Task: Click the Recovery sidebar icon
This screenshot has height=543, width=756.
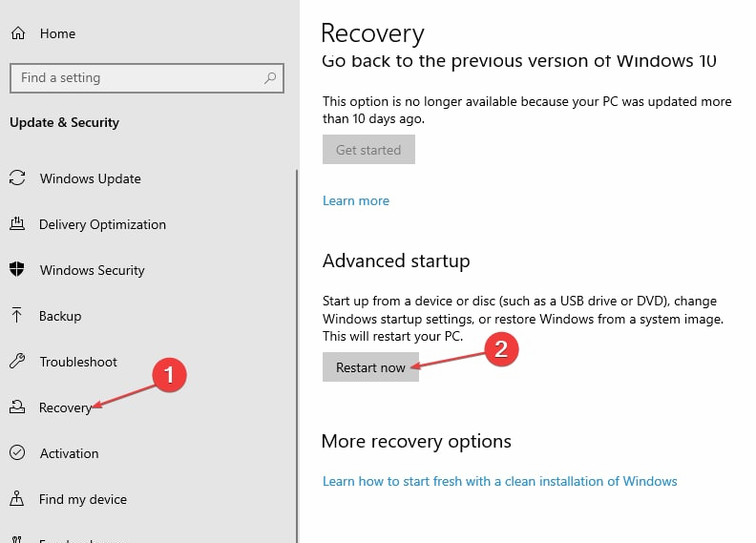Action: click(x=17, y=407)
